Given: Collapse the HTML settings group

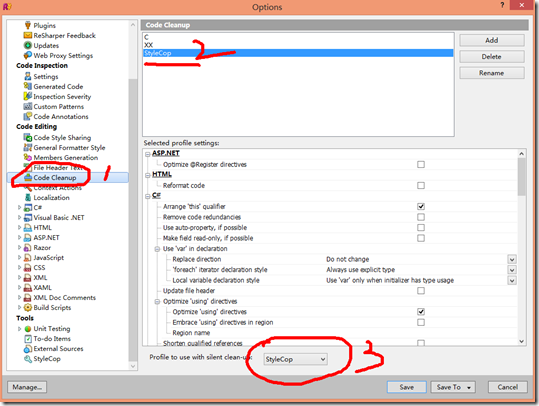Looking at the screenshot, I should 147,175.
